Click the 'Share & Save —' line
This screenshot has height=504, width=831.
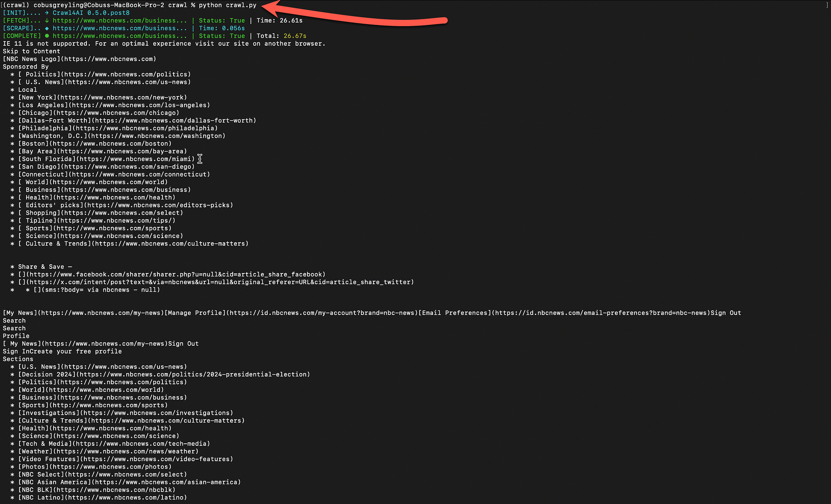(45, 267)
